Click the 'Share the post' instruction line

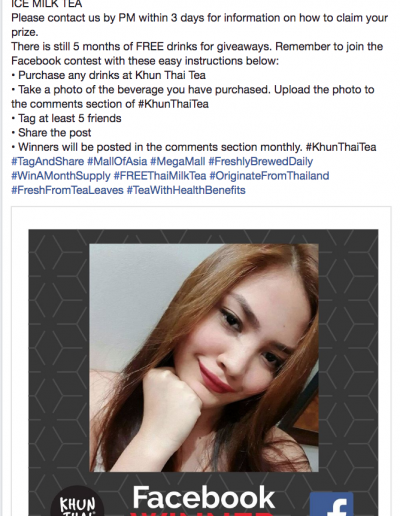tap(51, 133)
